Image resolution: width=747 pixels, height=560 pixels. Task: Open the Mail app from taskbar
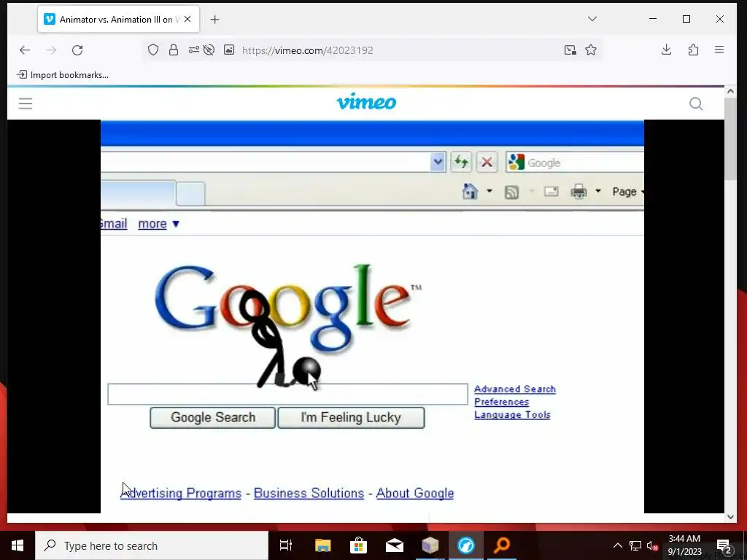[x=395, y=545]
